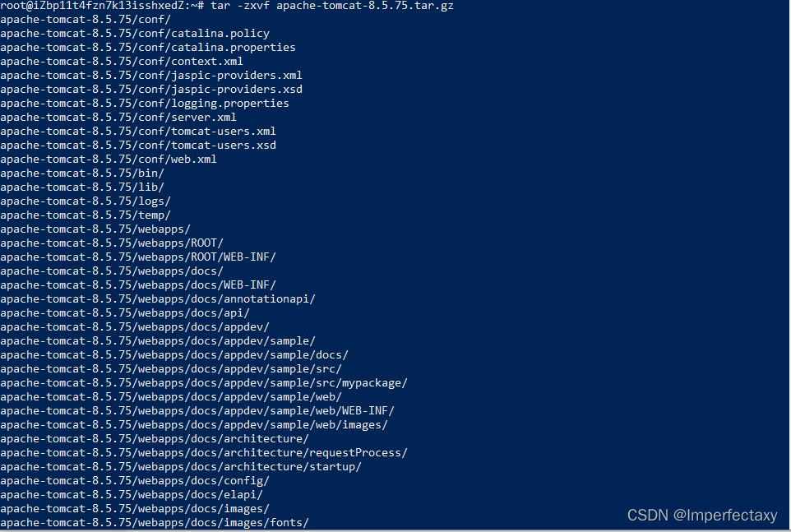791x532 pixels.
Task: Select the conf/tomcat-users.xsd line
Action: 138,146
